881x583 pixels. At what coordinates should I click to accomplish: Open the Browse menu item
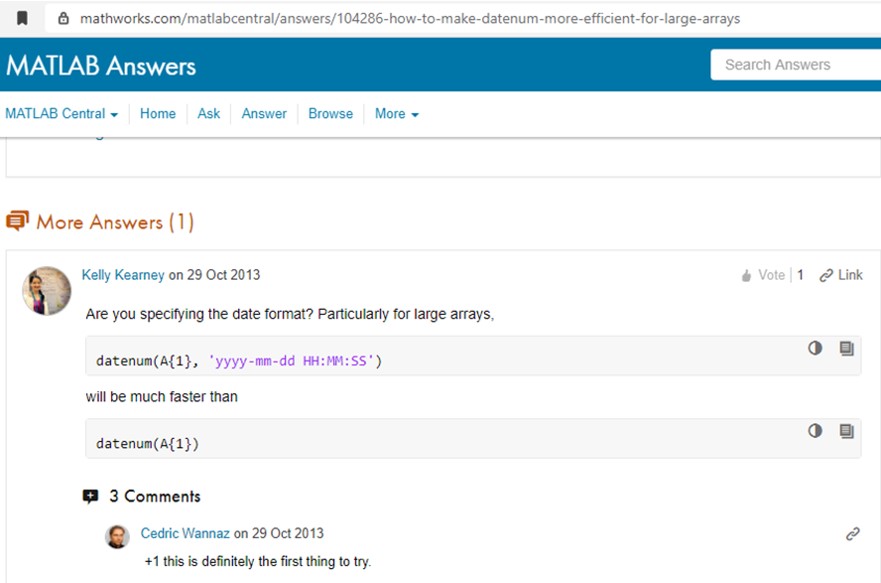pyautogui.click(x=330, y=114)
